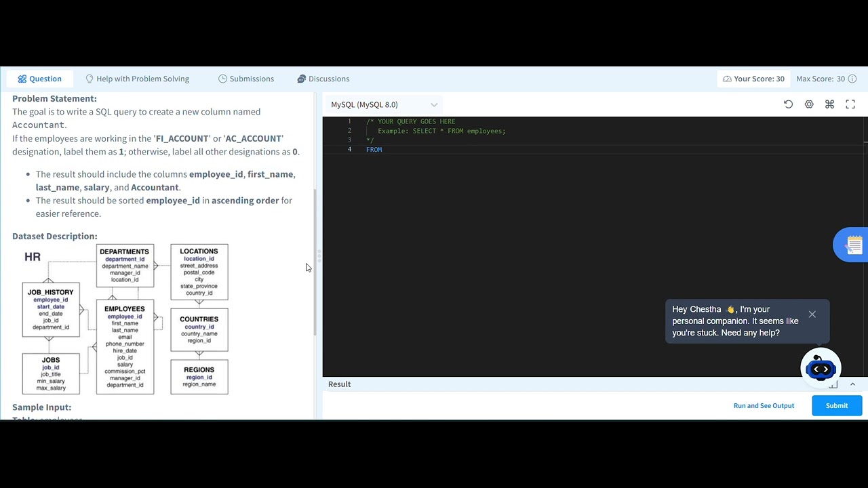
Task: Enter fullscreen editor mode
Action: (x=850, y=104)
